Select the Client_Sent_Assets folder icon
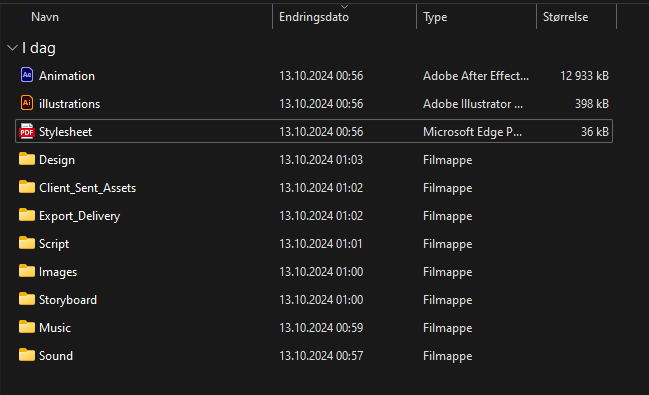Viewport: 649px width, 395px height. coord(27,187)
